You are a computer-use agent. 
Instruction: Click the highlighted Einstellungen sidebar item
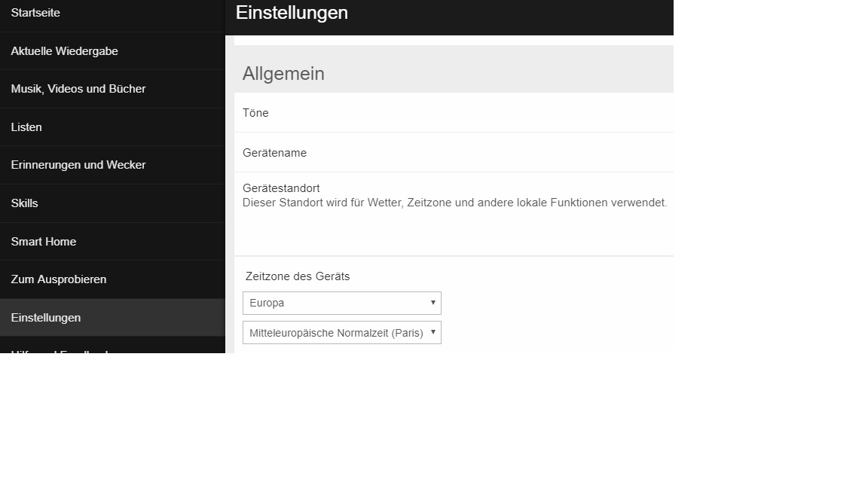(46, 318)
